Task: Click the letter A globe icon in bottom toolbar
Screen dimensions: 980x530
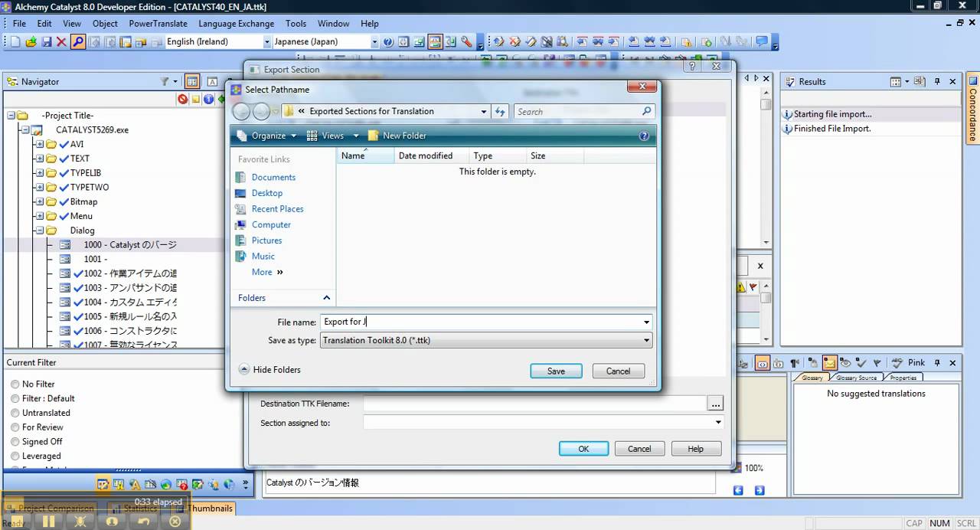Action: (135, 484)
